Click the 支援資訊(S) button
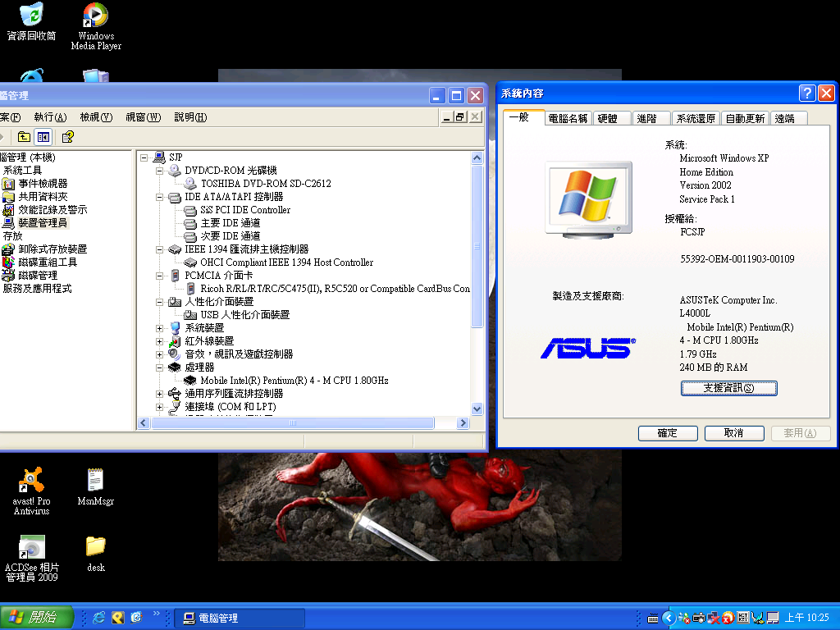Screen dimensions: 840x630 [x=728, y=388]
